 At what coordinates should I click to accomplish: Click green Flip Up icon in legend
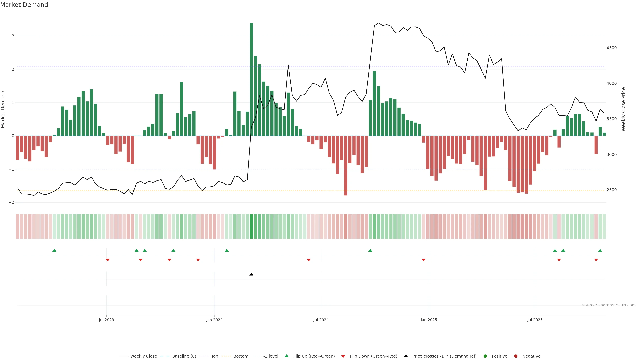coord(286,356)
